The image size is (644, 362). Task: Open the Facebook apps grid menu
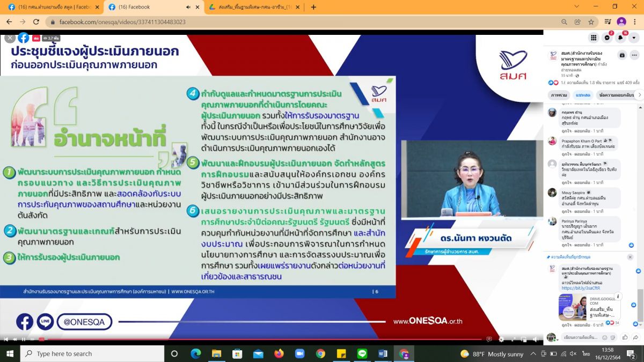click(x=594, y=38)
